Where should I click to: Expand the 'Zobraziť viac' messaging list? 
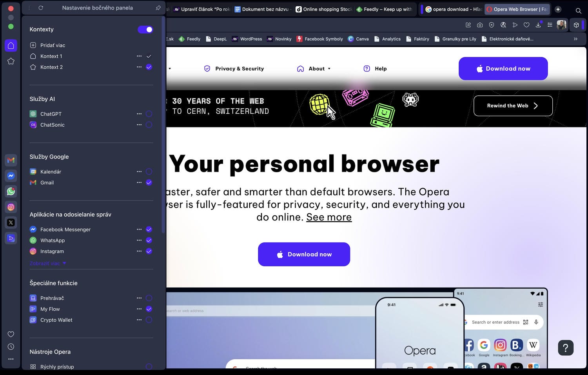(x=48, y=264)
